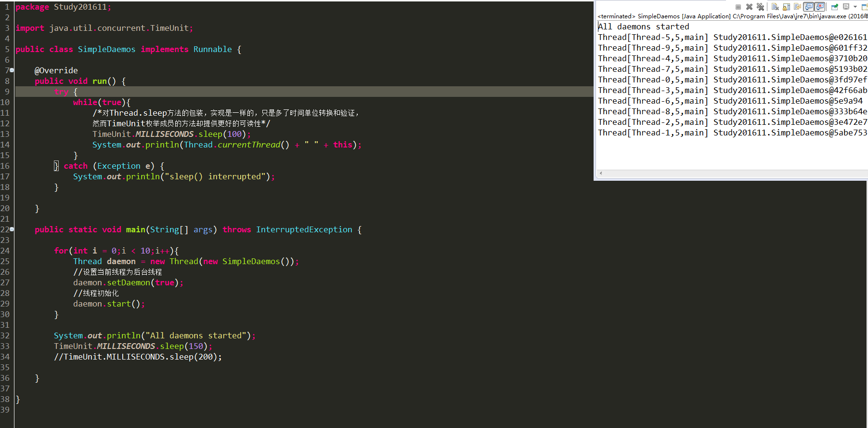Open the console selection dropdown arrow
Screen dimensions: 868x428
855,7
